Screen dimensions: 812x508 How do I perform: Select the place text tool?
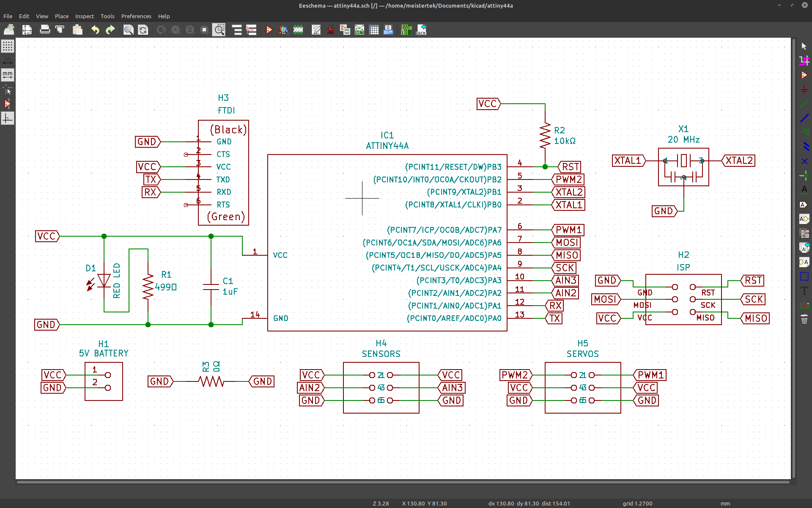click(x=804, y=291)
